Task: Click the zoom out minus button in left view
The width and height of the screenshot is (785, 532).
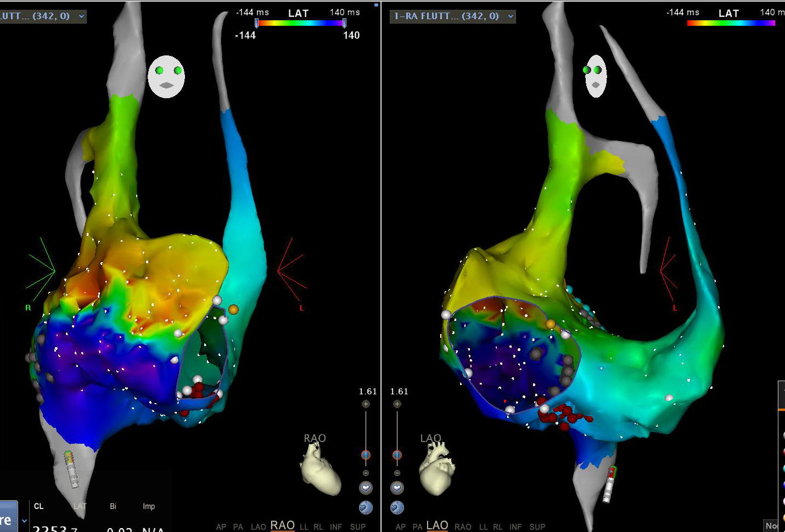Action: tap(366, 473)
